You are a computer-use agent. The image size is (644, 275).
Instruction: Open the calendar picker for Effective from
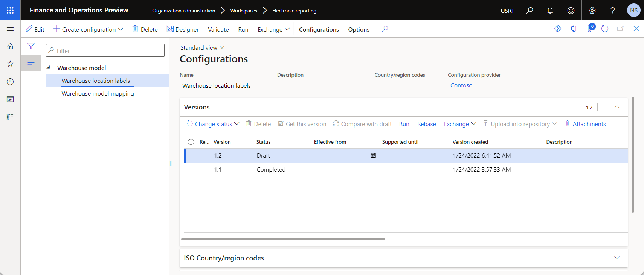tap(373, 155)
